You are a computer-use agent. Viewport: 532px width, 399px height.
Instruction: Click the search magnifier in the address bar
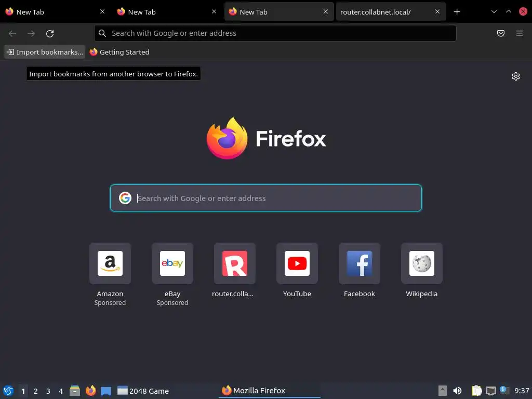coord(102,33)
